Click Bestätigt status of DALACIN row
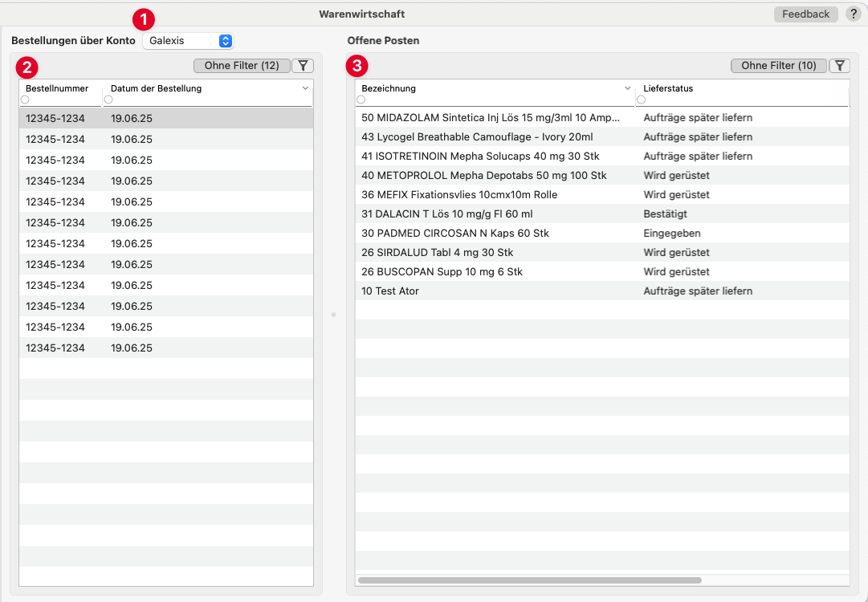This screenshot has height=602, width=868. click(666, 214)
